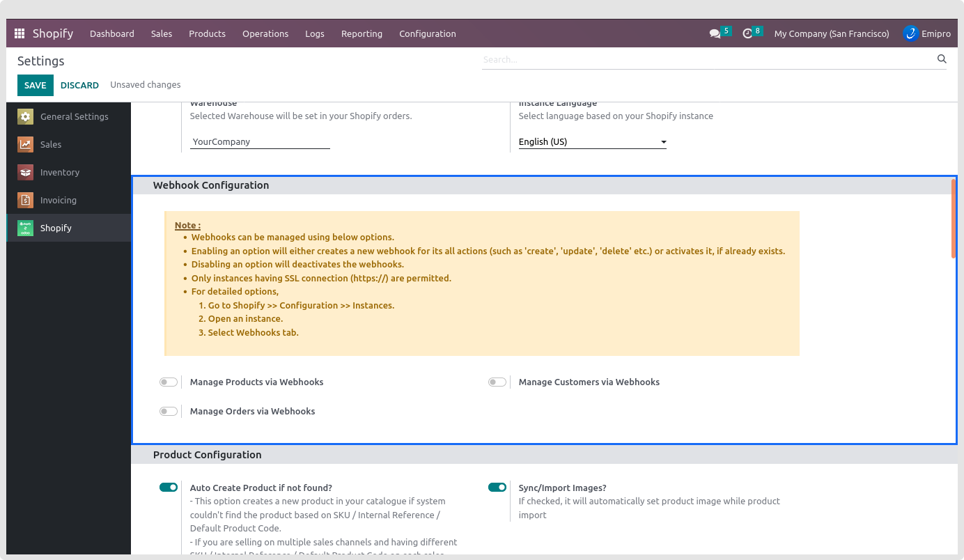Enable Manage Products via Webhooks
The image size is (964, 560).
169,382
